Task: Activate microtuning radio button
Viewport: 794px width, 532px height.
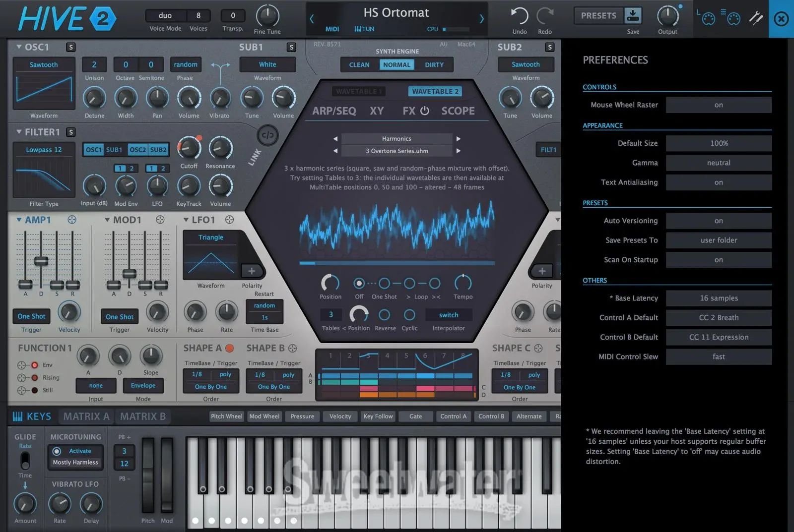Action: (57, 451)
